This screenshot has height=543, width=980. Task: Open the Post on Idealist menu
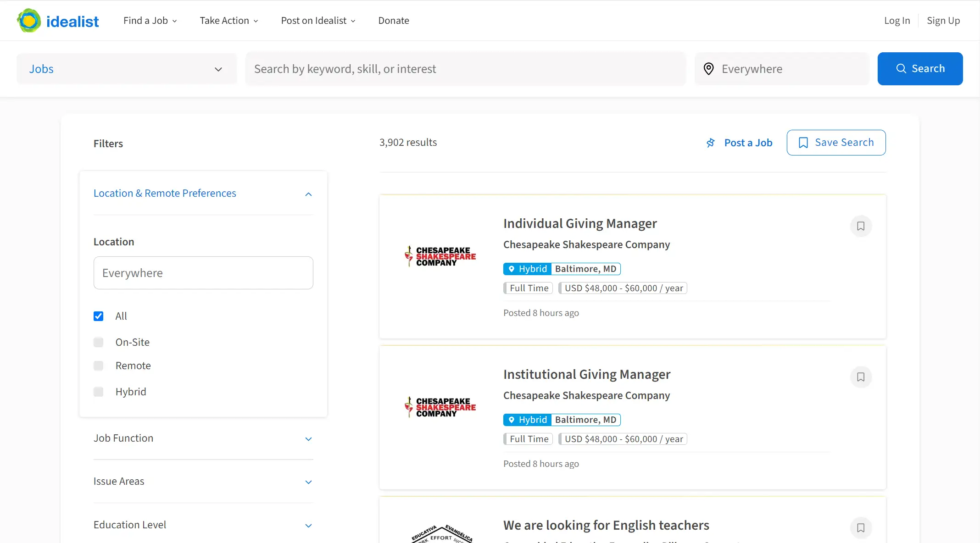[318, 21]
